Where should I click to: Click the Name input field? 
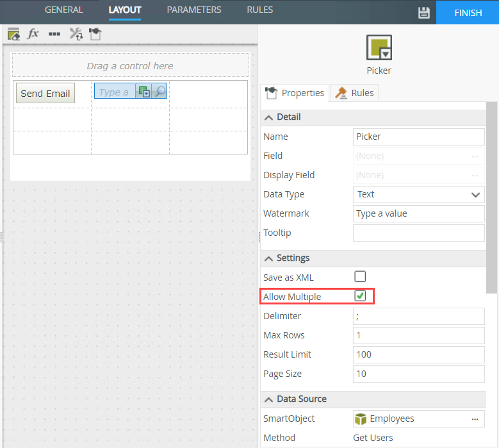(418, 137)
